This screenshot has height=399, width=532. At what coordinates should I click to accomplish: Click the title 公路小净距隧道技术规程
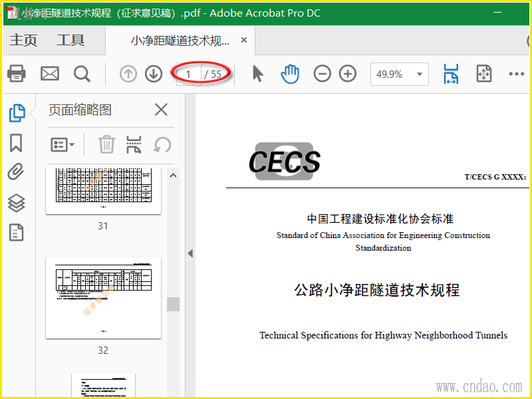377,291
